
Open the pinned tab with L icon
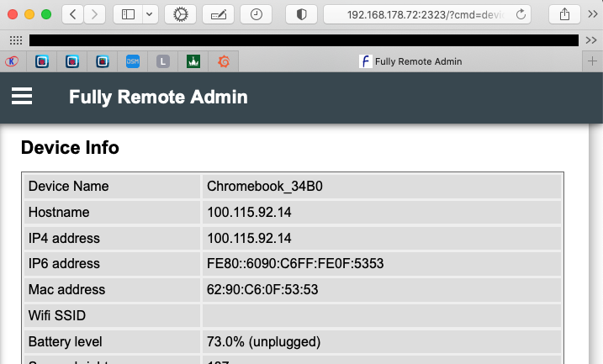tap(163, 61)
